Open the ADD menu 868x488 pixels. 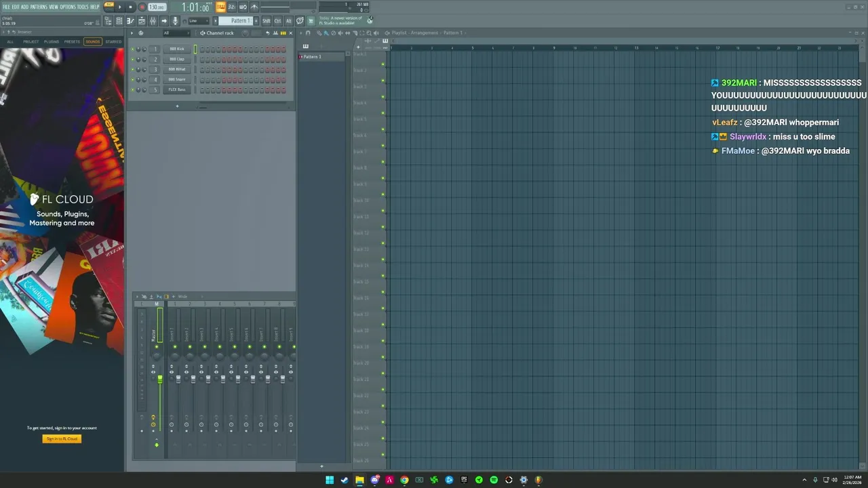24,7
